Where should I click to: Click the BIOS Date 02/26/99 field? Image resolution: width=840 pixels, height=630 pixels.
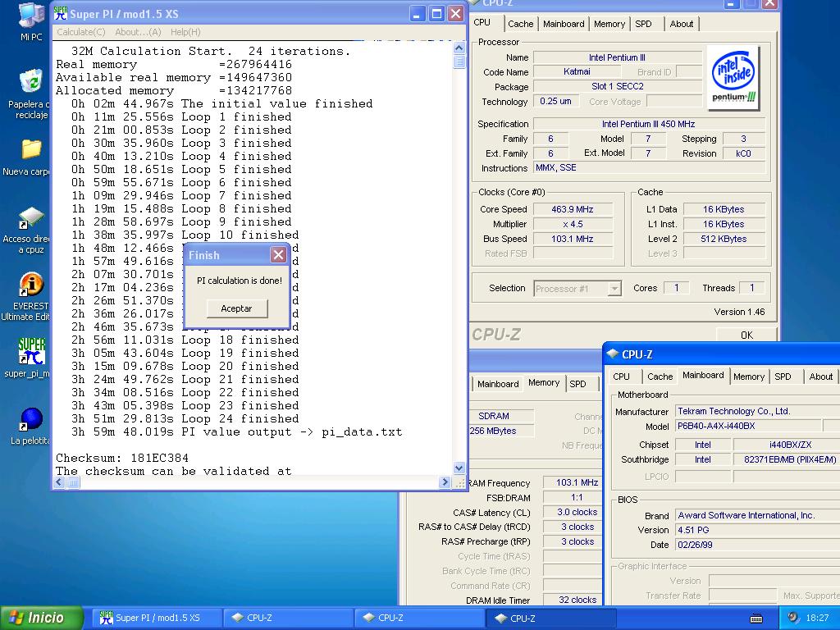tap(756, 545)
